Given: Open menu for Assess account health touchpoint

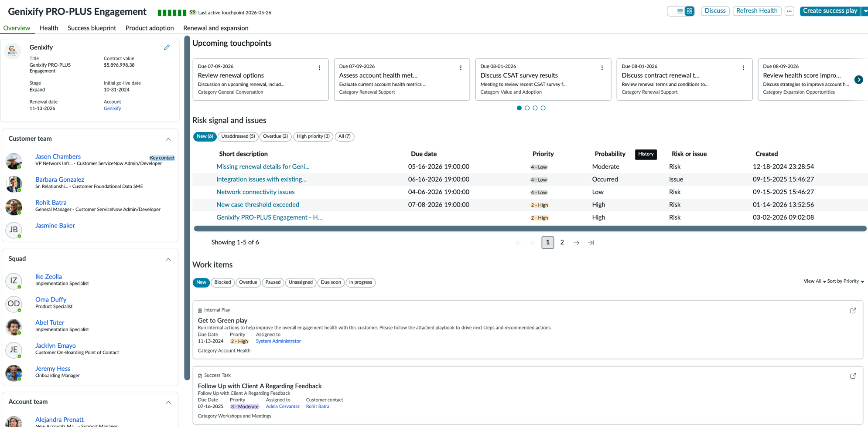Looking at the screenshot, I should [461, 68].
